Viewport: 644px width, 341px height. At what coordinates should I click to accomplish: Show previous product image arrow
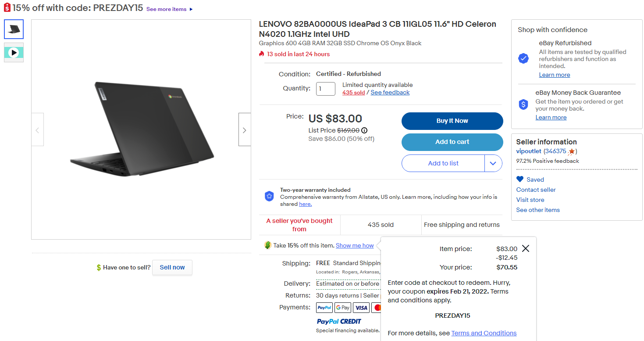38,130
